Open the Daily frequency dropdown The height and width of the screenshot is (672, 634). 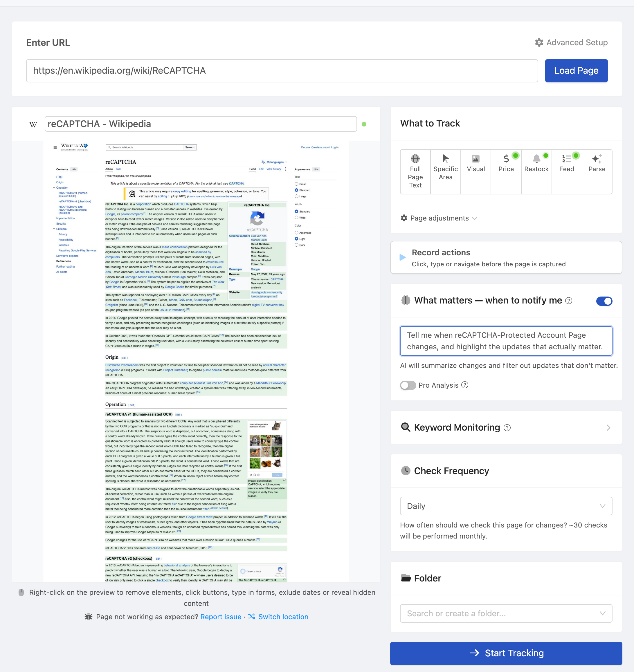pyautogui.click(x=506, y=506)
